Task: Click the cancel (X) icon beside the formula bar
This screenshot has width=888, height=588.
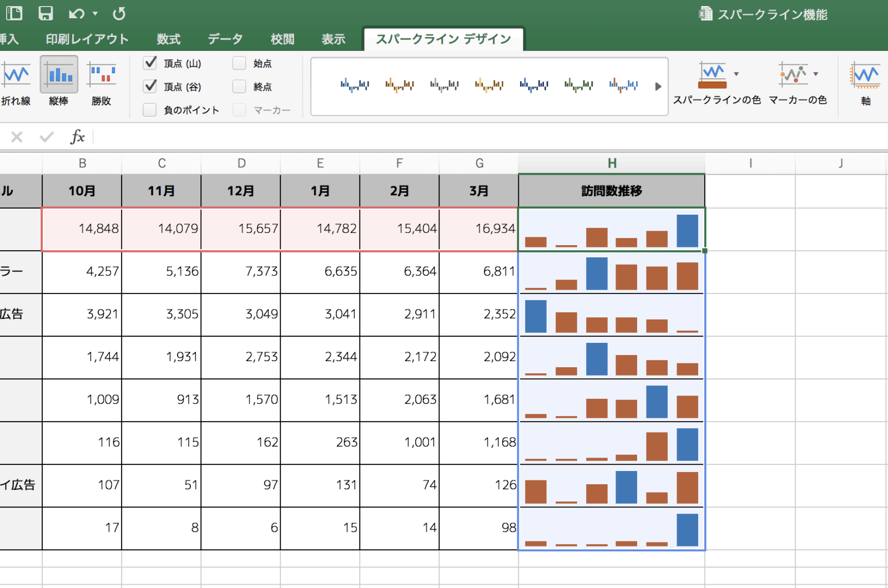Action: [16, 136]
